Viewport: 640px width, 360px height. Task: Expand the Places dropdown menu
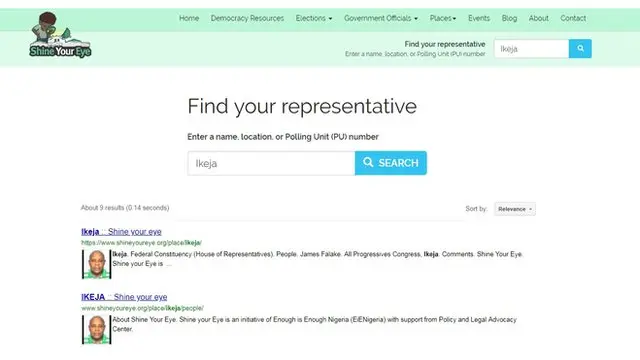(443, 18)
